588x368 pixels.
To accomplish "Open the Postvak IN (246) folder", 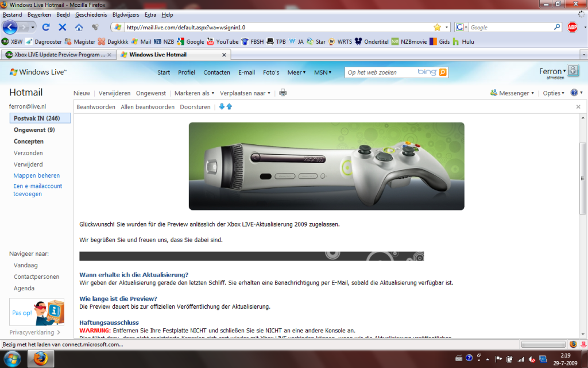I will (x=40, y=118).
